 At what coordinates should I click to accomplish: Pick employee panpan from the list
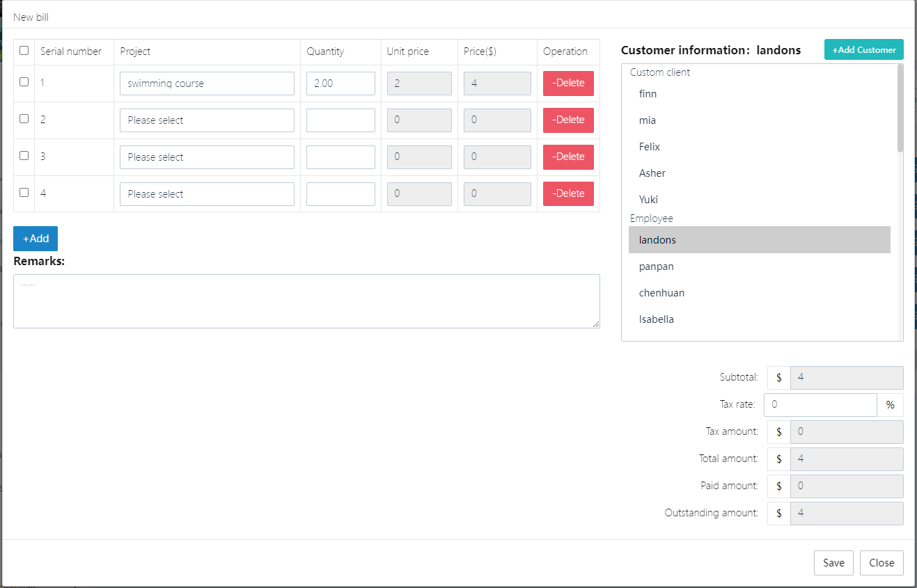[x=656, y=267]
